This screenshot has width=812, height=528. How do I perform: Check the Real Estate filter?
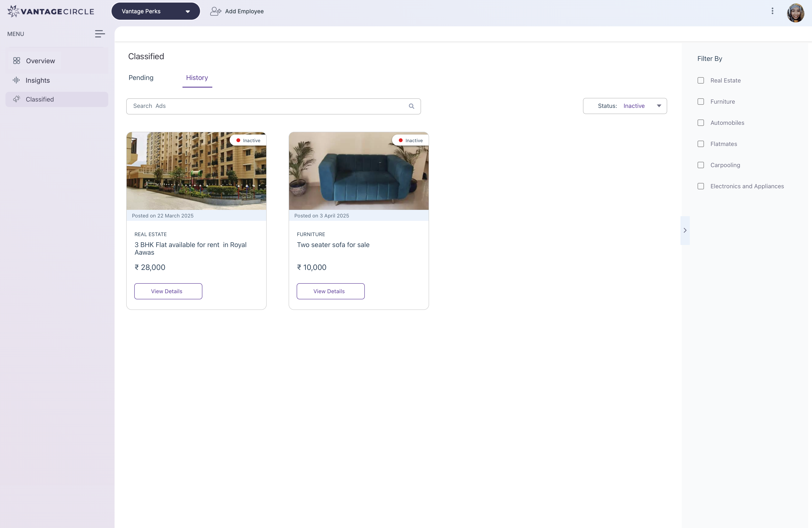tap(701, 81)
